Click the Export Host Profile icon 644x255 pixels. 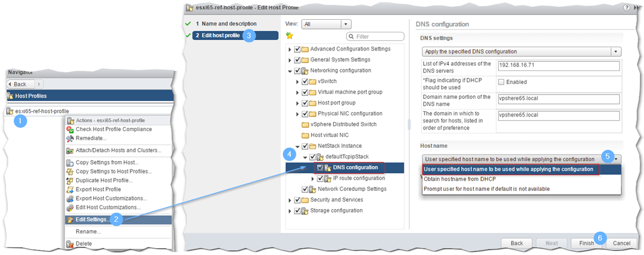(x=69, y=190)
